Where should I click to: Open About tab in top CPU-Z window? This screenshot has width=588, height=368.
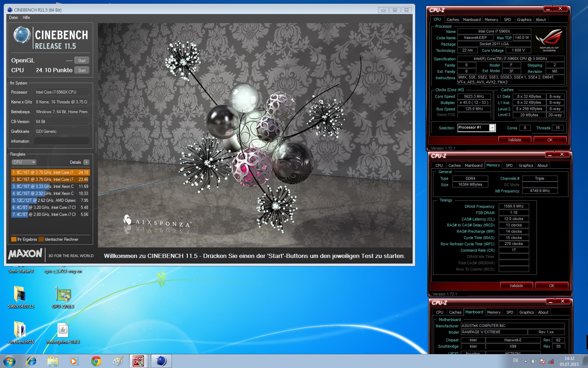(x=541, y=20)
